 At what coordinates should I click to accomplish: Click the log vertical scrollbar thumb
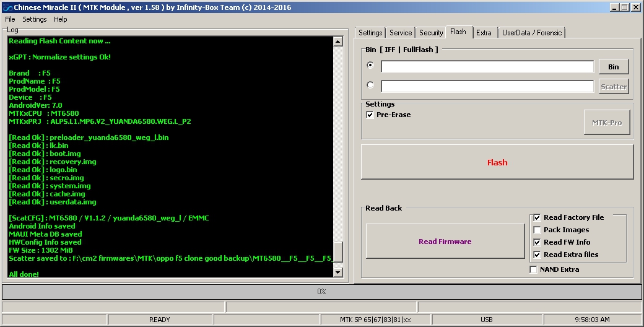click(337, 252)
